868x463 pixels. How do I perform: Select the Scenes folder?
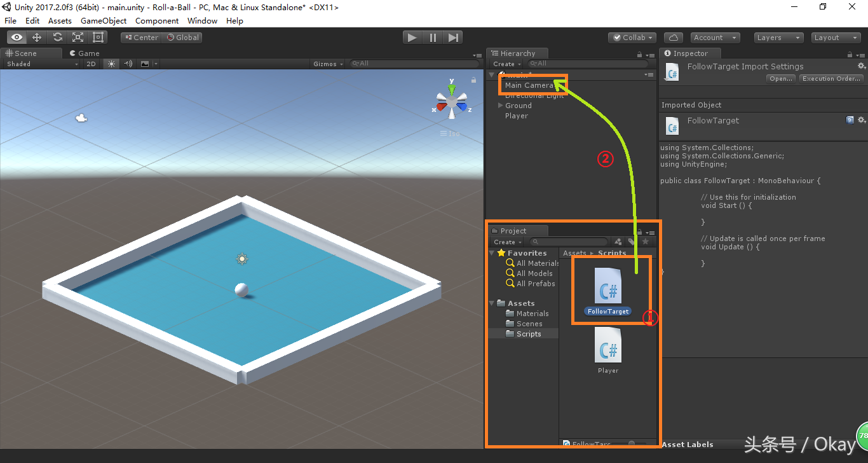coord(529,324)
